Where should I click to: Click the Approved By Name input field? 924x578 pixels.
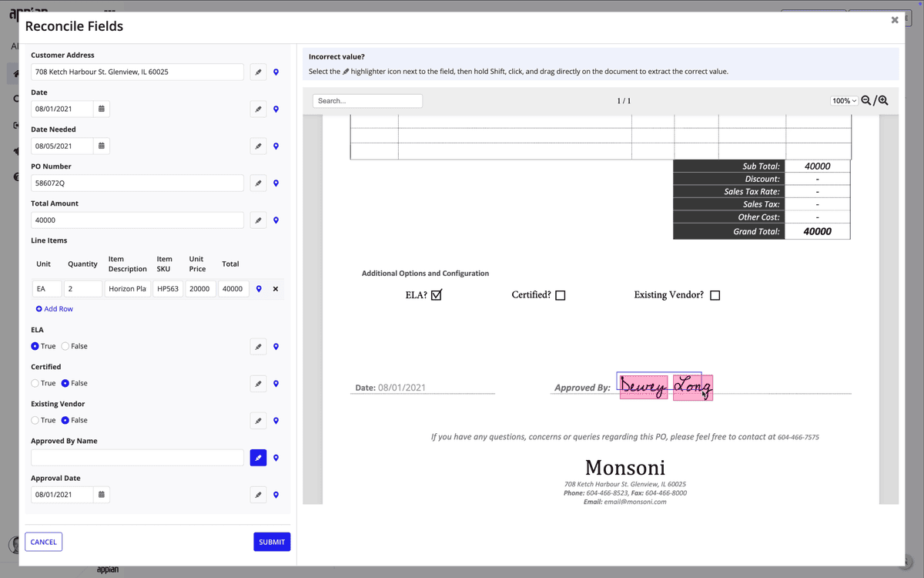click(137, 458)
